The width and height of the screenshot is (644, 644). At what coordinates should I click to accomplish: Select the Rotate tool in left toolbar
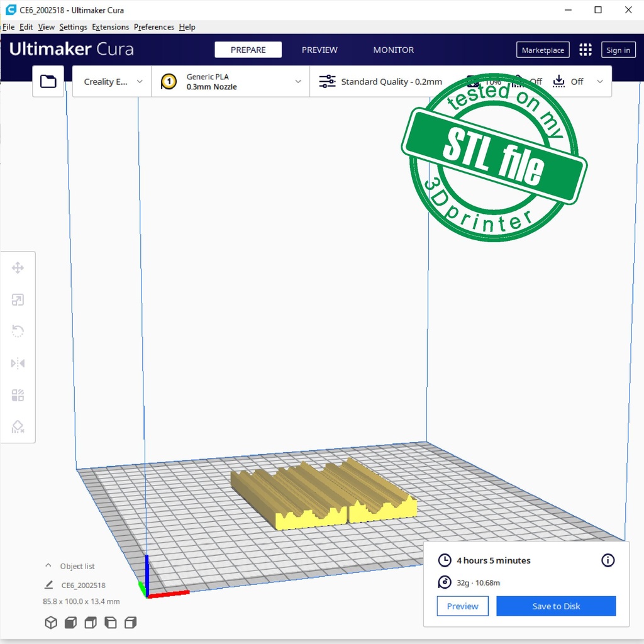(x=18, y=331)
